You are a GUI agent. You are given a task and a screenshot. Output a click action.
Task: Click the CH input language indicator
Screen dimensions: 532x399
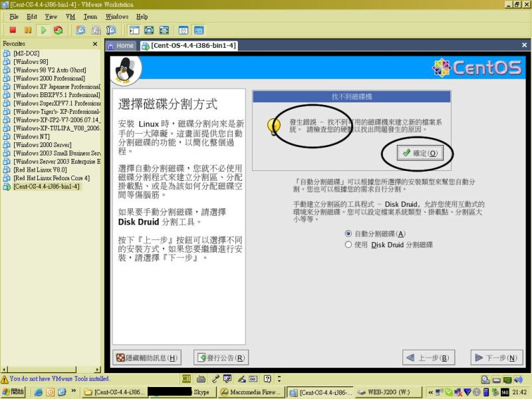tap(186, 378)
